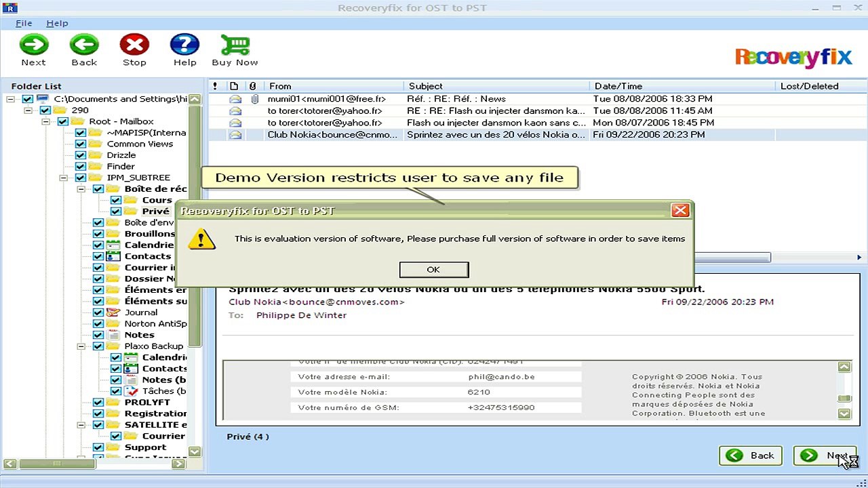Toggle the Contacts folder checkbox

[x=98, y=256]
